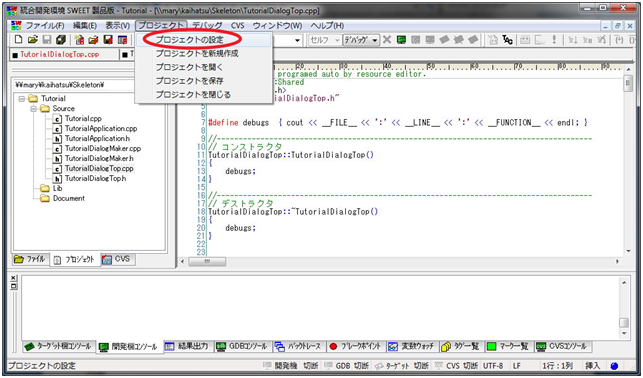Click the X stop icon beside the デバッグ dropdown
643x378 pixels.
(x=387, y=40)
